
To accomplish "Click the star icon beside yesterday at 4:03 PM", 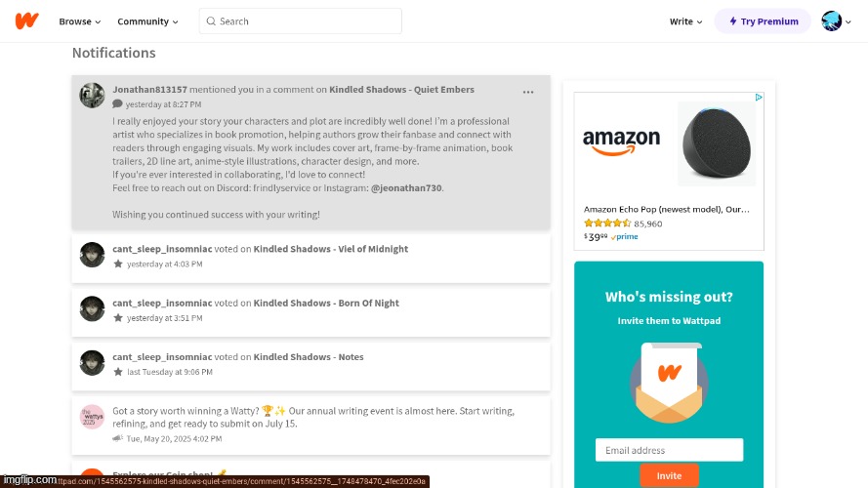I will pos(118,264).
